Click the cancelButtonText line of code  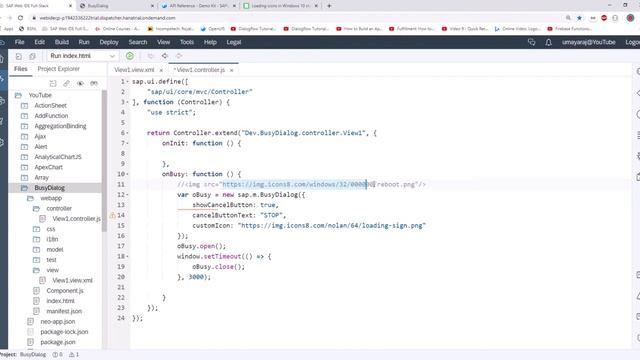[239, 215]
